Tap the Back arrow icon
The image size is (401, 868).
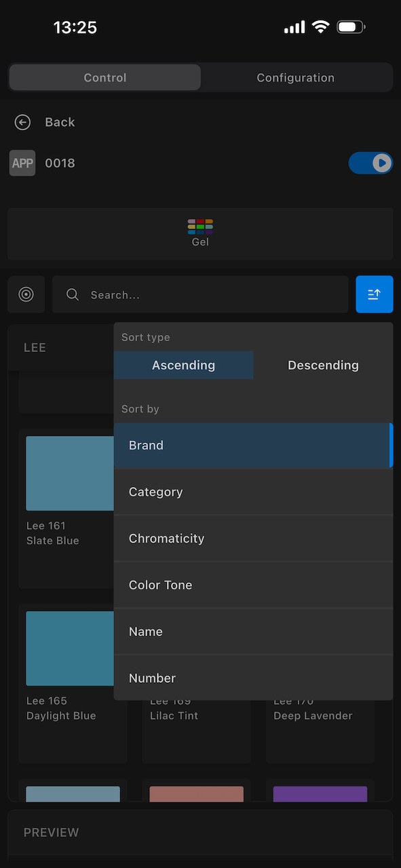23,122
